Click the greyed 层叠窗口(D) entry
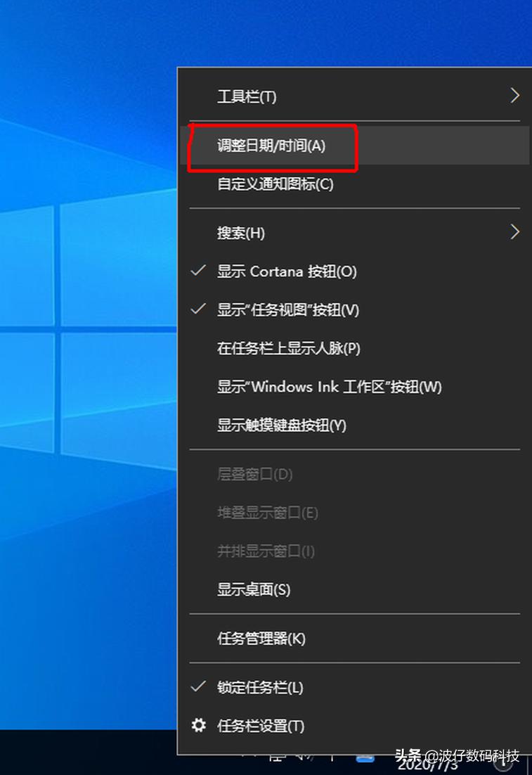 click(x=354, y=474)
